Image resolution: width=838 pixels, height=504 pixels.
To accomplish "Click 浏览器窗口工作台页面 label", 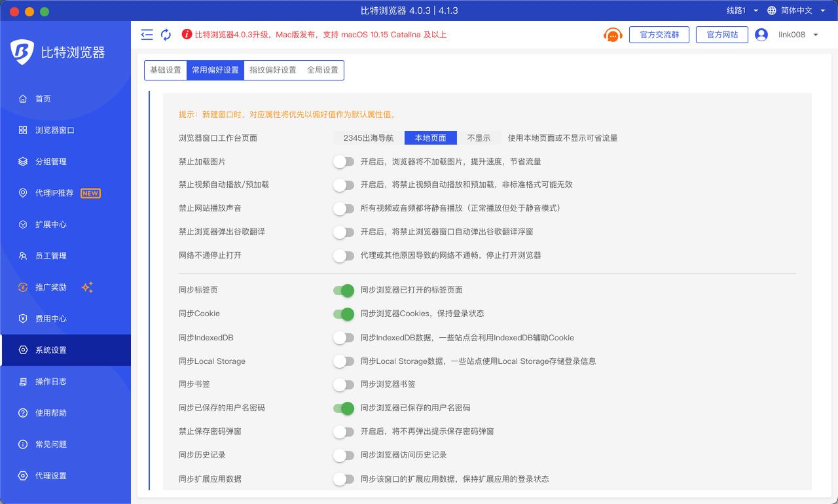I will point(218,138).
